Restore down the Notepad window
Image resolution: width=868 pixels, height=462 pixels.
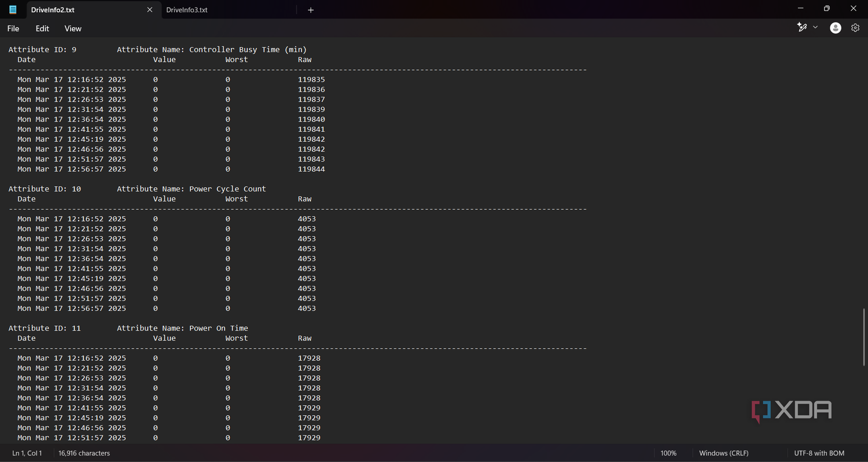[827, 9]
